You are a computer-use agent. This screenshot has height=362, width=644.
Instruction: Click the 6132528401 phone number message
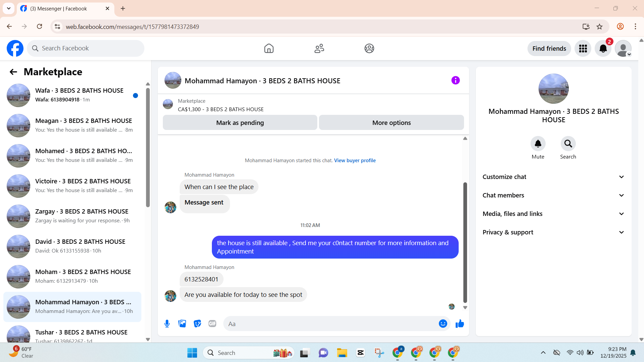pos(201,279)
